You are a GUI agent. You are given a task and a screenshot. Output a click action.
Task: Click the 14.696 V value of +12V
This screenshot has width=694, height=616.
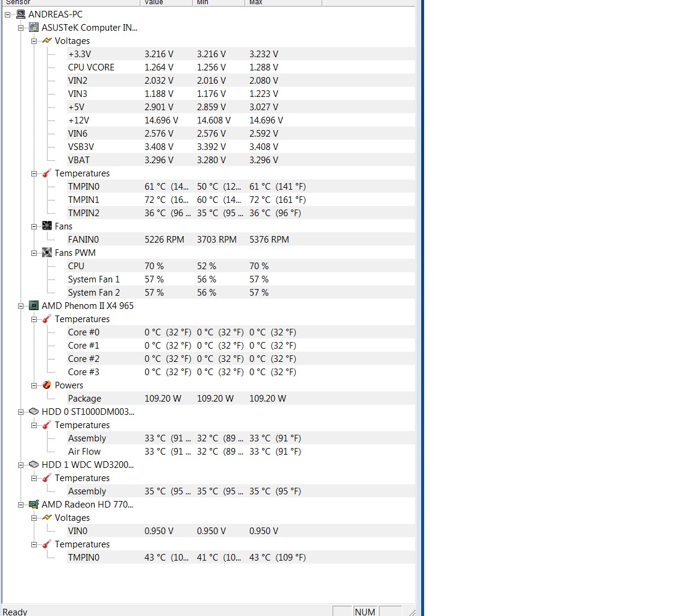[x=161, y=120]
